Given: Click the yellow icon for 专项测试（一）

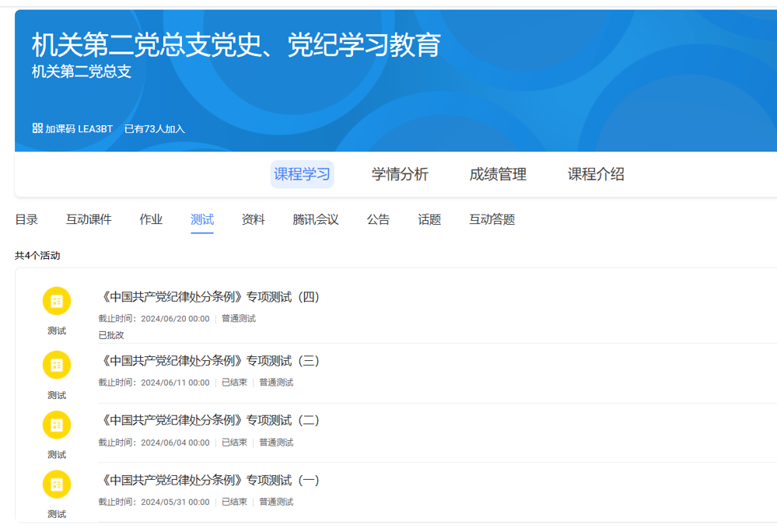Looking at the screenshot, I should coord(57,484).
